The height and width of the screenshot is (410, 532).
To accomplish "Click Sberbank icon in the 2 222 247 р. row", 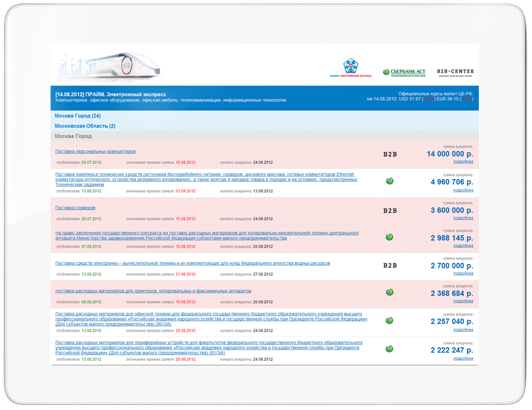I will (x=389, y=349).
